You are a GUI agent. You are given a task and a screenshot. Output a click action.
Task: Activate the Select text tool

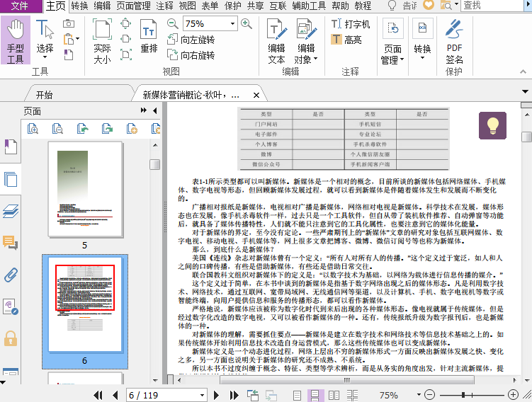tap(45, 40)
